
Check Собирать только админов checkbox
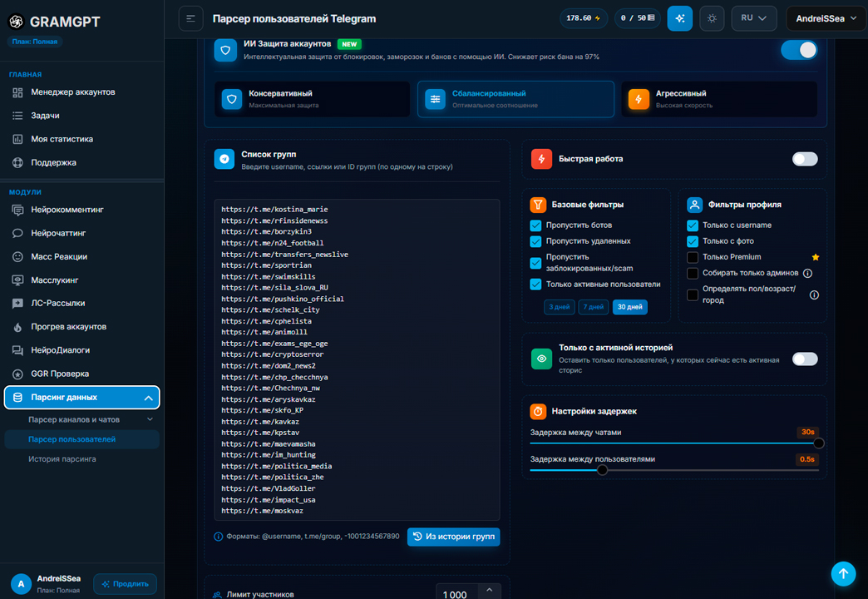pos(692,273)
